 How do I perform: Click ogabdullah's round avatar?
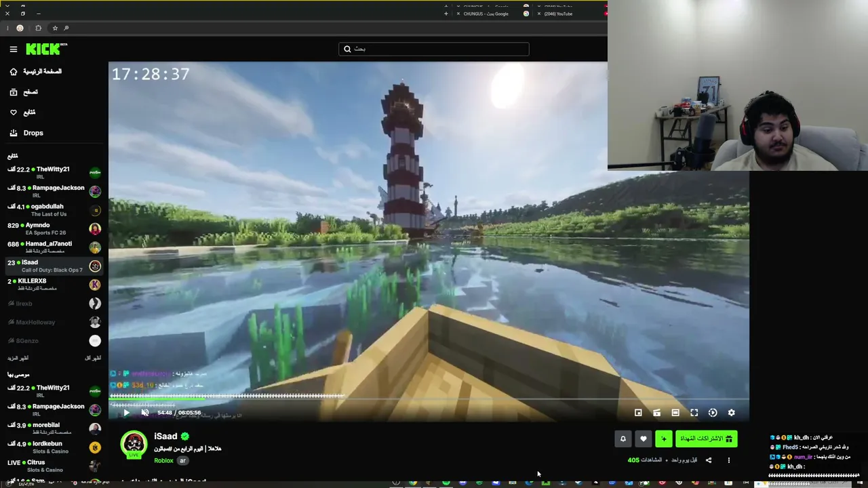pos(95,210)
